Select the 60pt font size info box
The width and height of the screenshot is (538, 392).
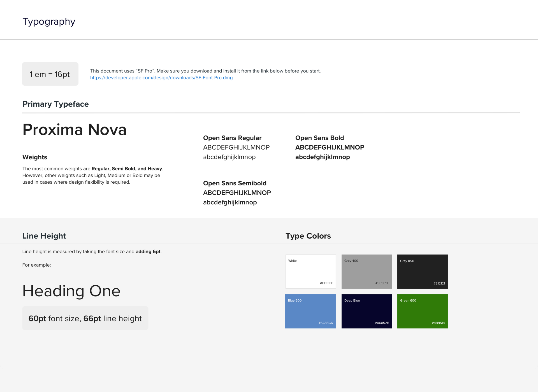coord(85,318)
